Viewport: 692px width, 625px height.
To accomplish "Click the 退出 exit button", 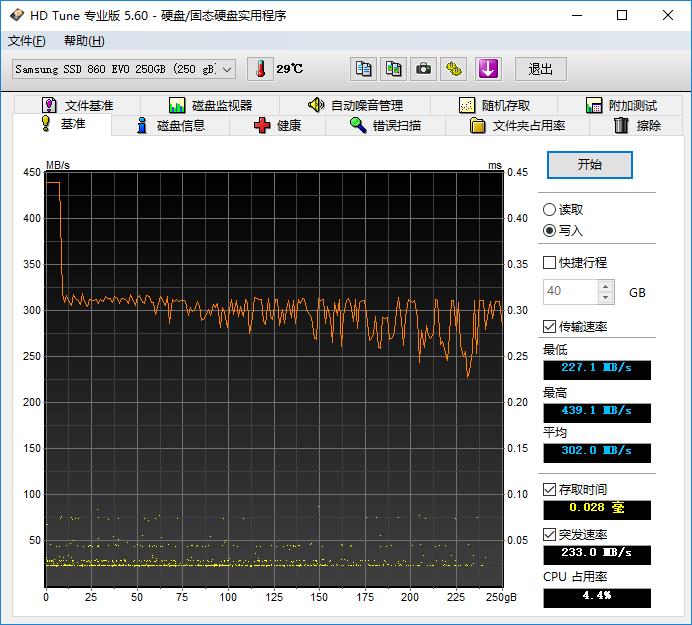I will pyautogui.click(x=541, y=69).
